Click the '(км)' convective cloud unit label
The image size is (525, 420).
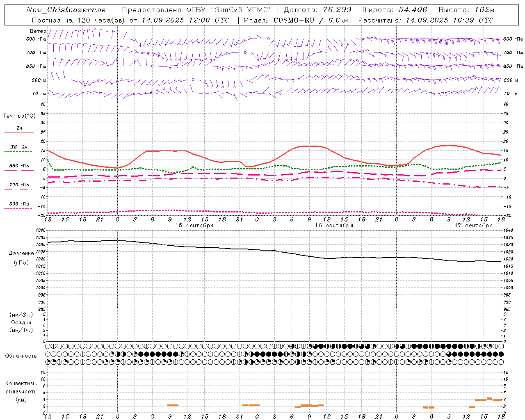[21, 399]
